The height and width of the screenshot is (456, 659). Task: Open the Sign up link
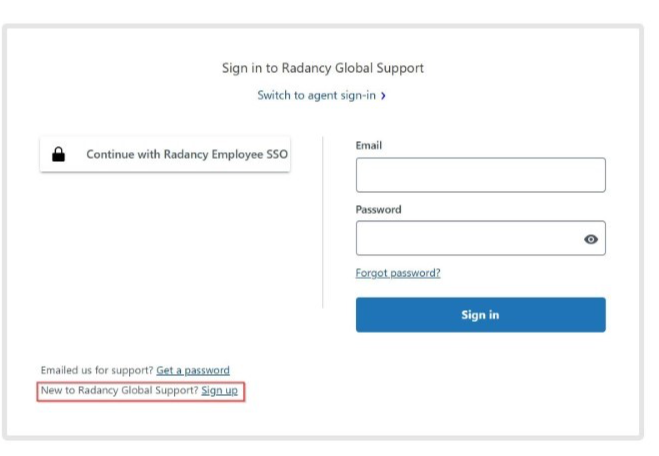[x=219, y=390]
